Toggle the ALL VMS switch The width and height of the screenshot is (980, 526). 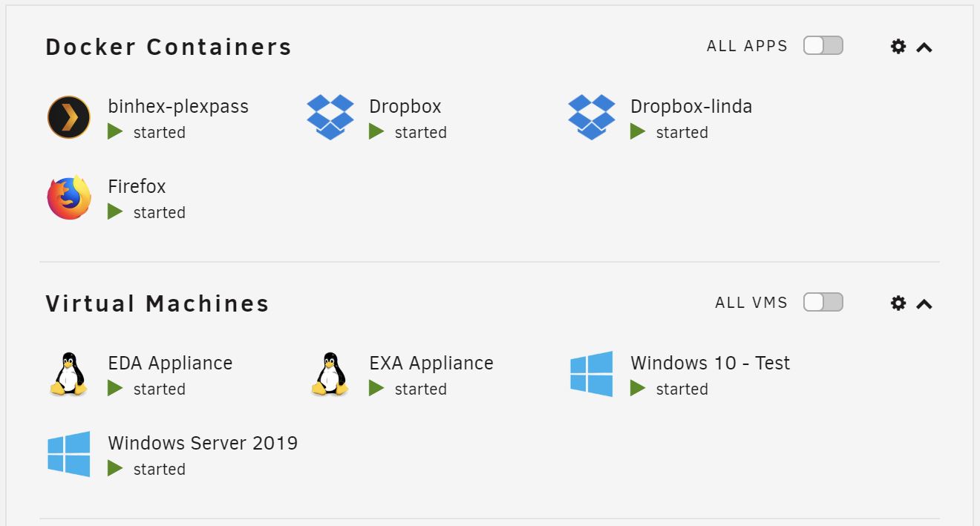(823, 303)
